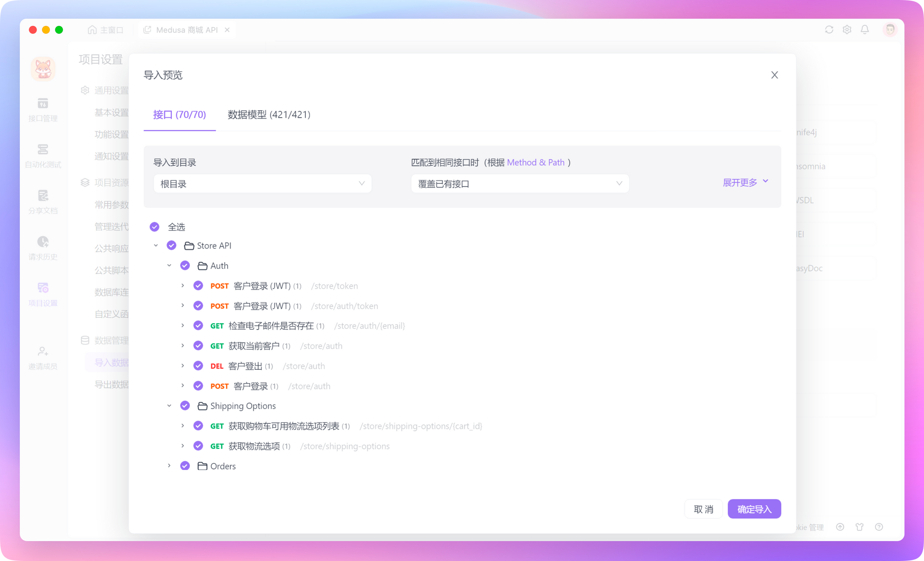Image resolution: width=924 pixels, height=561 pixels.
Task: Toggle the 全选 checkbox
Action: pyautogui.click(x=155, y=227)
